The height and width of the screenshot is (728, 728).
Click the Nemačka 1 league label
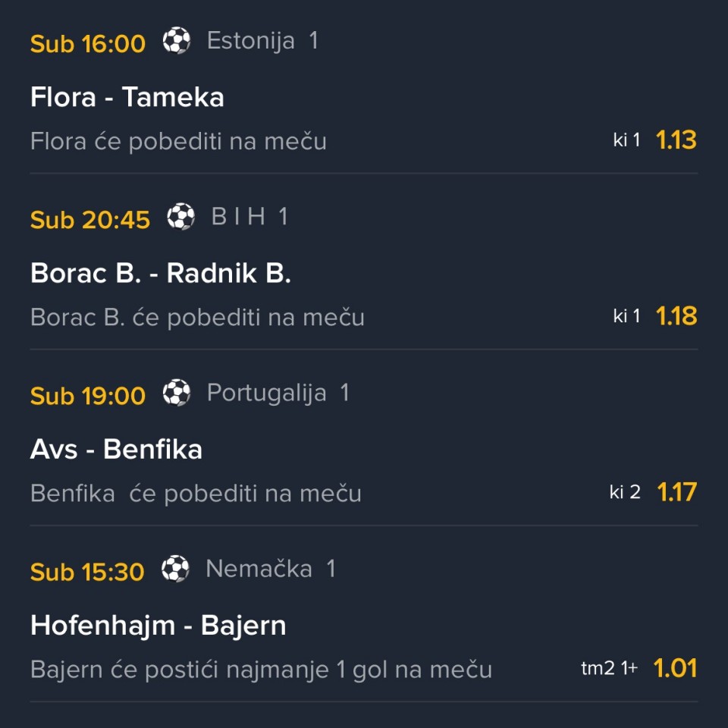click(x=270, y=569)
